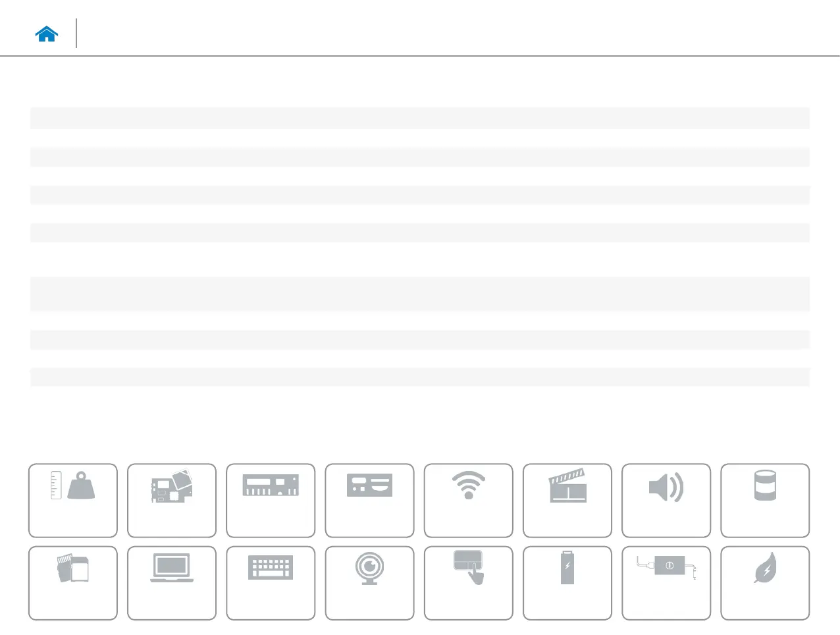
Task: Select the battery tile
Action: 567,583
